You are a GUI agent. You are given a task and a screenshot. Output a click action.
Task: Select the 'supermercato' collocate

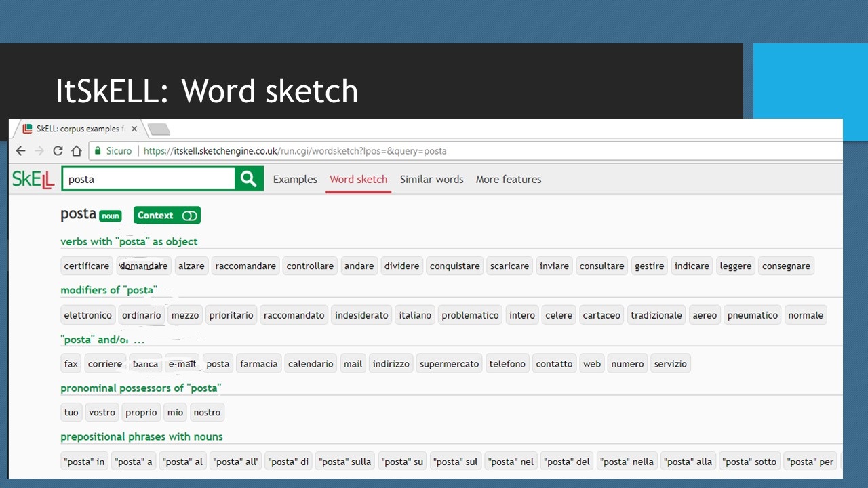(x=448, y=364)
